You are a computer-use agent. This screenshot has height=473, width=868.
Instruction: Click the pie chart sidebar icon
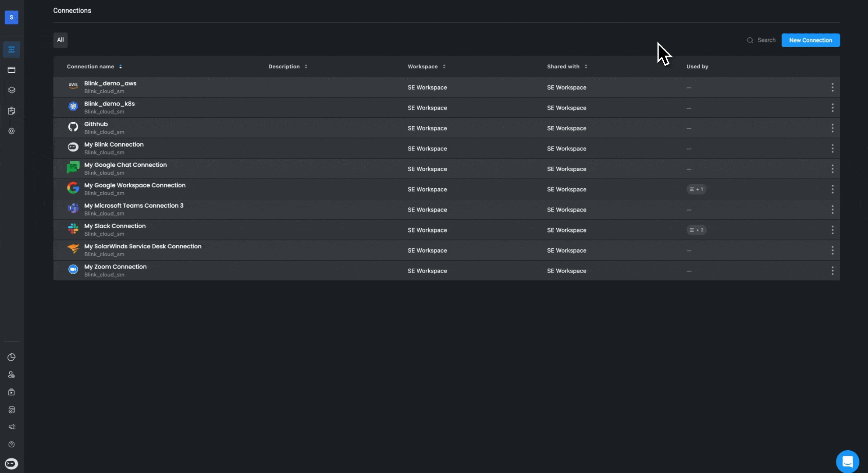point(11,357)
